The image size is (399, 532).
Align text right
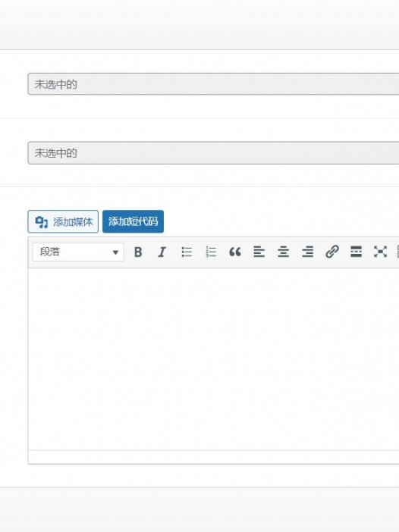(x=308, y=252)
